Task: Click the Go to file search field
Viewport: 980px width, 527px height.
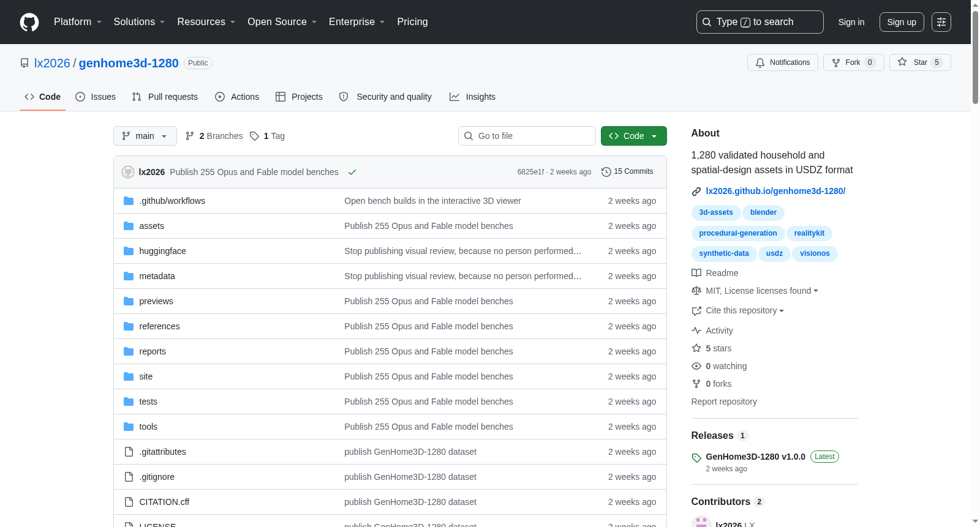Action: 527,136
